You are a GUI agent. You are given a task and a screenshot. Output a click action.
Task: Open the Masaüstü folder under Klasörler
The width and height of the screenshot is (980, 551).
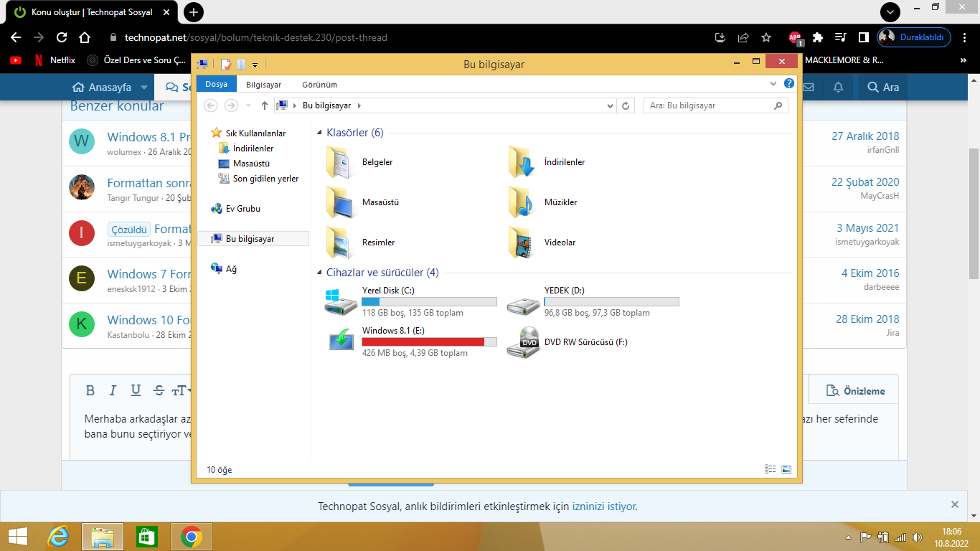[x=362, y=202]
